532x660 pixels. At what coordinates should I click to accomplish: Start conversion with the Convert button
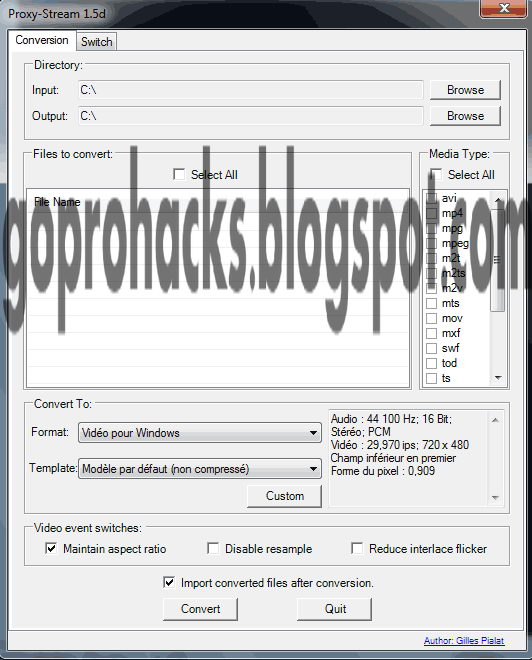coord(200,609)
